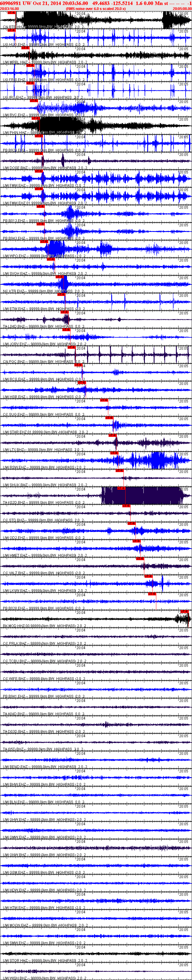This screenshot has height=980, width=192.
Task: Click the red pick marker on CN.PGC trace
Action: click(71, 347)
